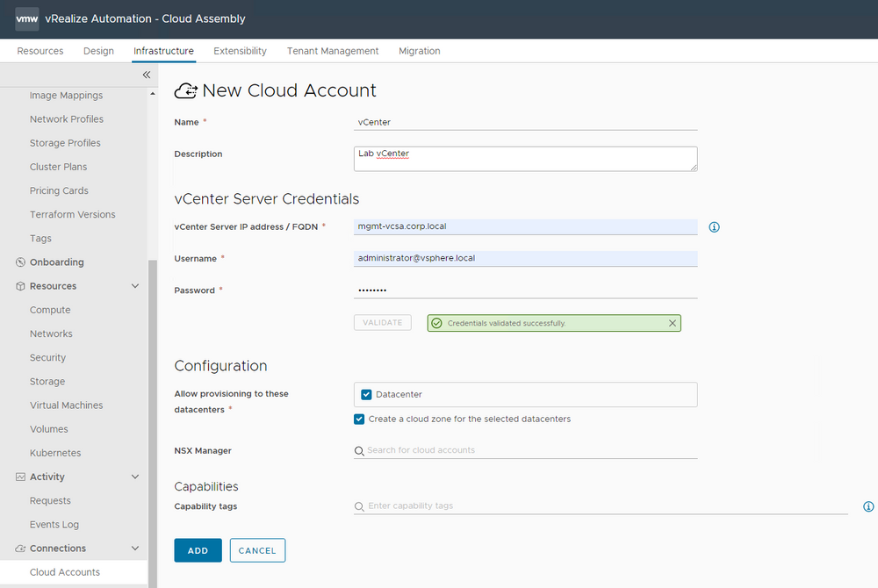The height and width of the screenshot is (588, 878).
Task: Click the search icon in NSX Manager field
Action: 359,451
